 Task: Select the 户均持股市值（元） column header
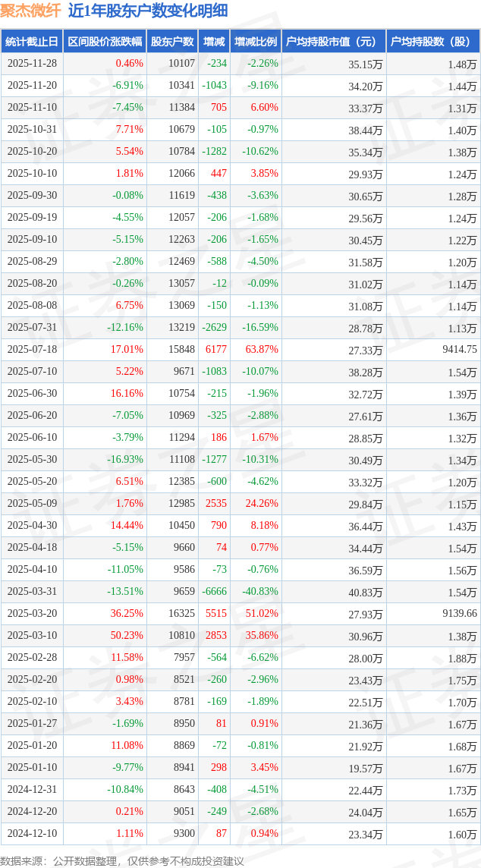(333, 42)
